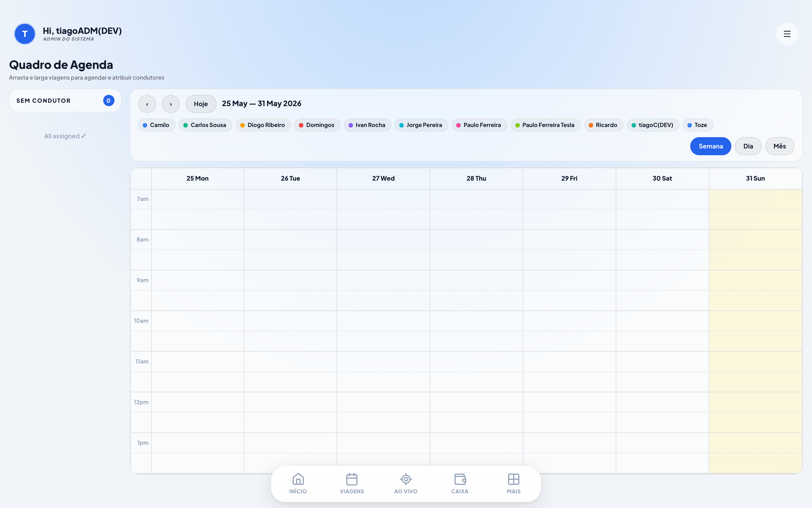This screenshot has width=812, height=508.
Task: Switch to Semana view
Action: [711, 146]
